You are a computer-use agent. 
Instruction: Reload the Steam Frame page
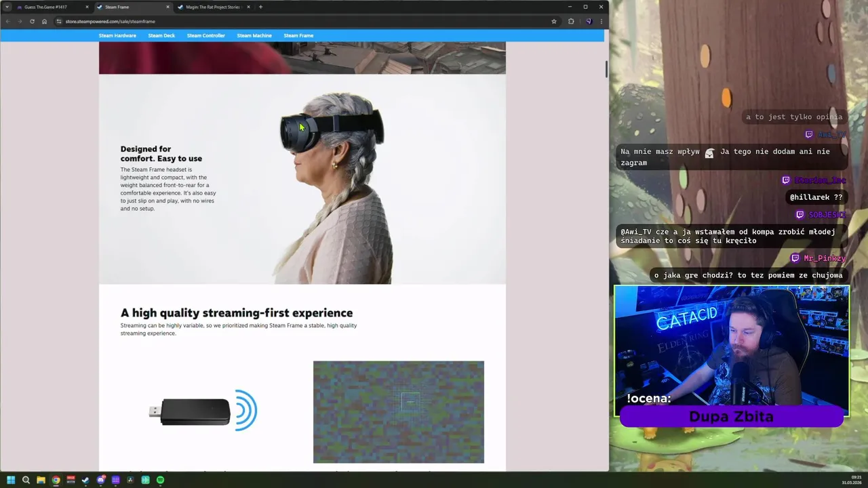tap(32, 21)
